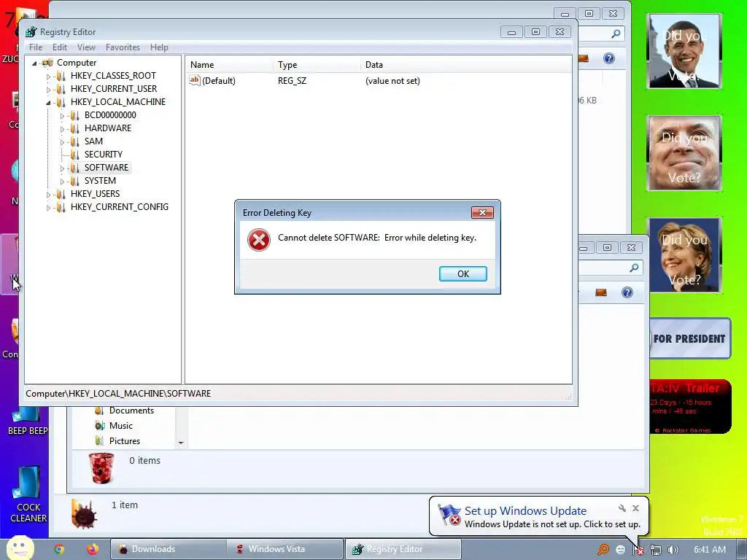This screenshot has width=747, height=560.
Task: Click the Registry Editor title bar icon
Action: pyautogui.click(x=31, y=32)
